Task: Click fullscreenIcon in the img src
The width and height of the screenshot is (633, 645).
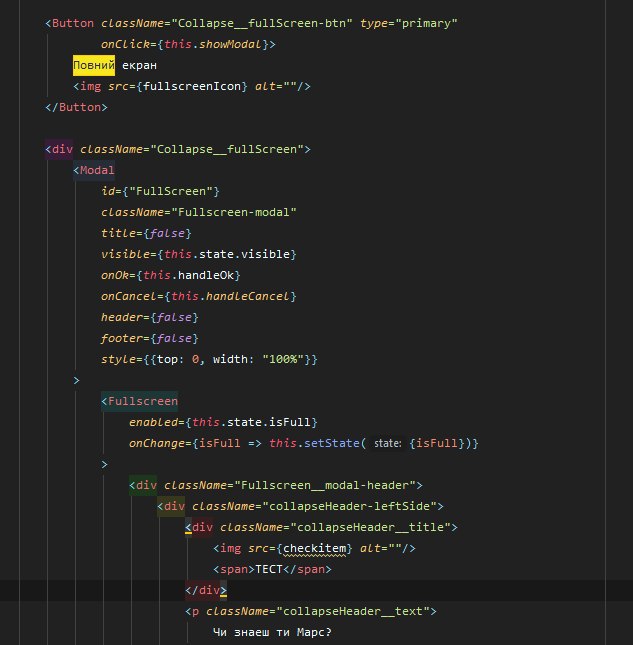Action: pos(192,86)
